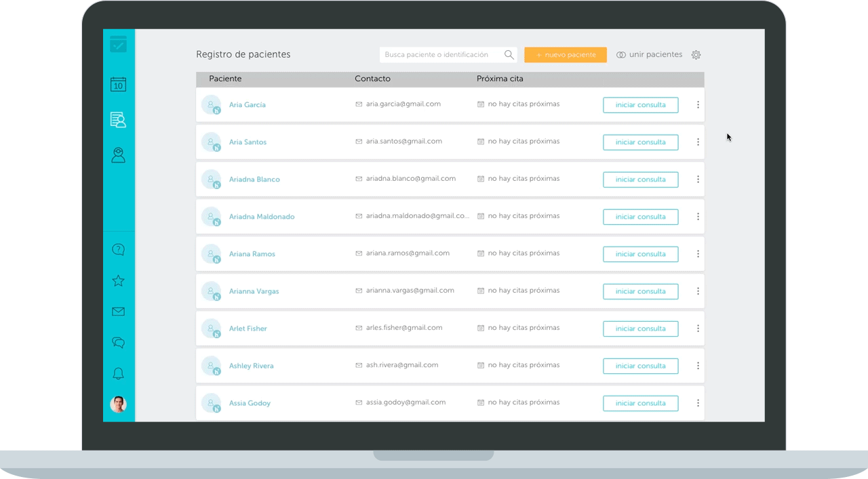868x479 pixels.
Task: Open the mail envelope icon in sidebar
Action: (118, 312)
